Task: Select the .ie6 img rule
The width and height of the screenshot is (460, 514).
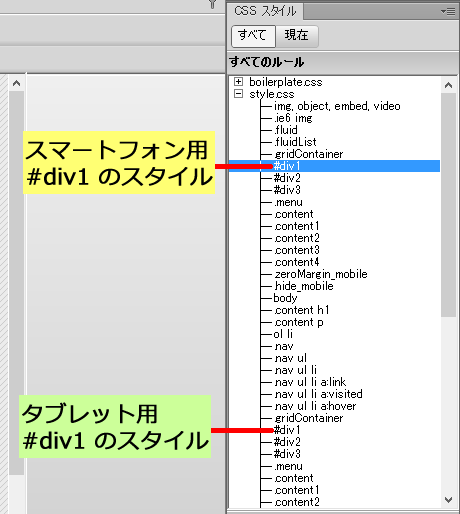Action: pyautogui.click(x=293, y=118)
